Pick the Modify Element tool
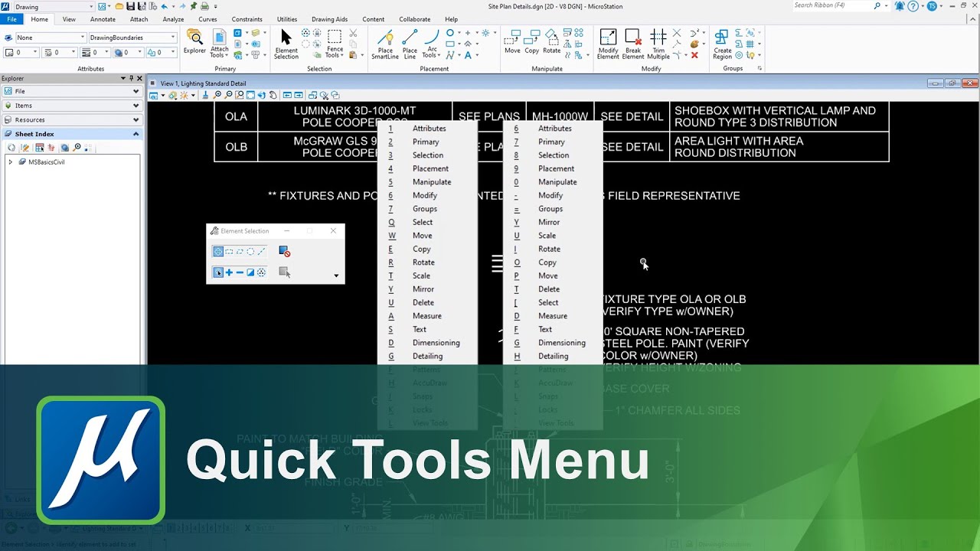 click(608, 44)
